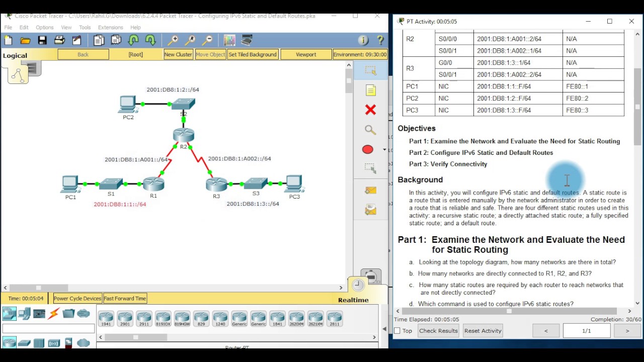Click the Reset Activity button
The height and width of the screenshot is (362, 644).
point(483,331)
